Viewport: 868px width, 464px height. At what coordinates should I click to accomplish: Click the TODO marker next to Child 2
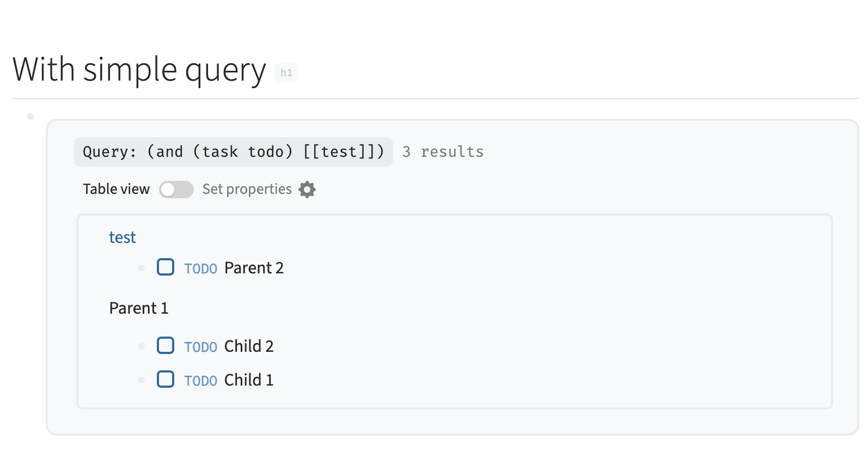tap(200, 346)
